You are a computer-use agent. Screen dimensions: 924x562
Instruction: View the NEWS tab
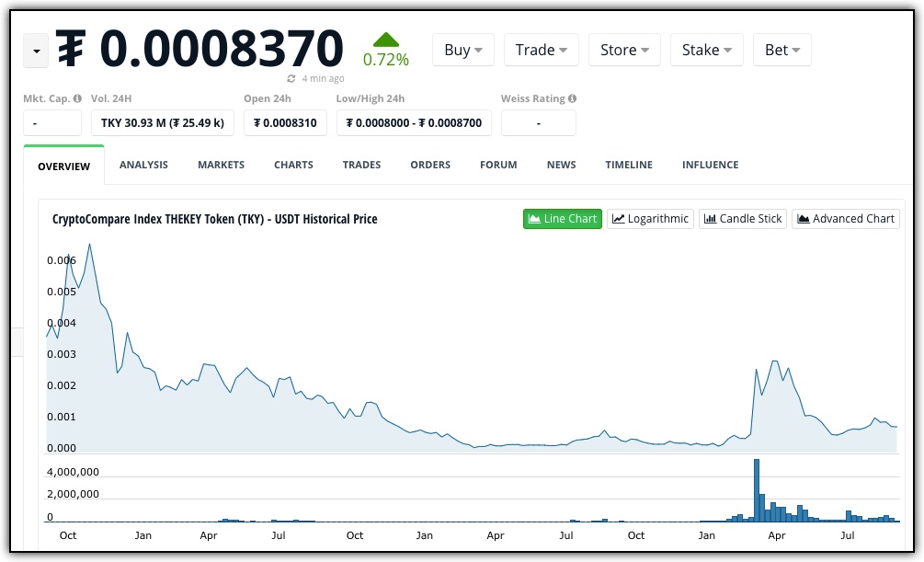tap(561, 165)
